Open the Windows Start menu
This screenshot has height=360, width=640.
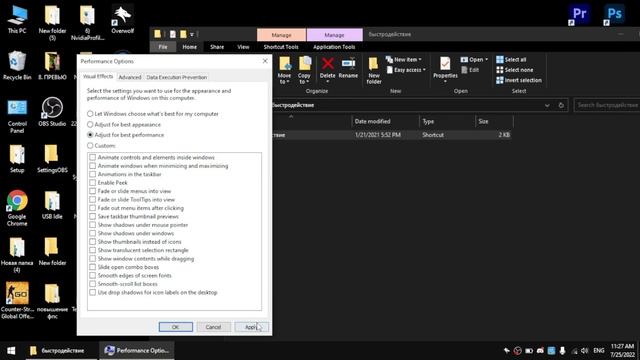pyautogui.click(x=11, y=351)
